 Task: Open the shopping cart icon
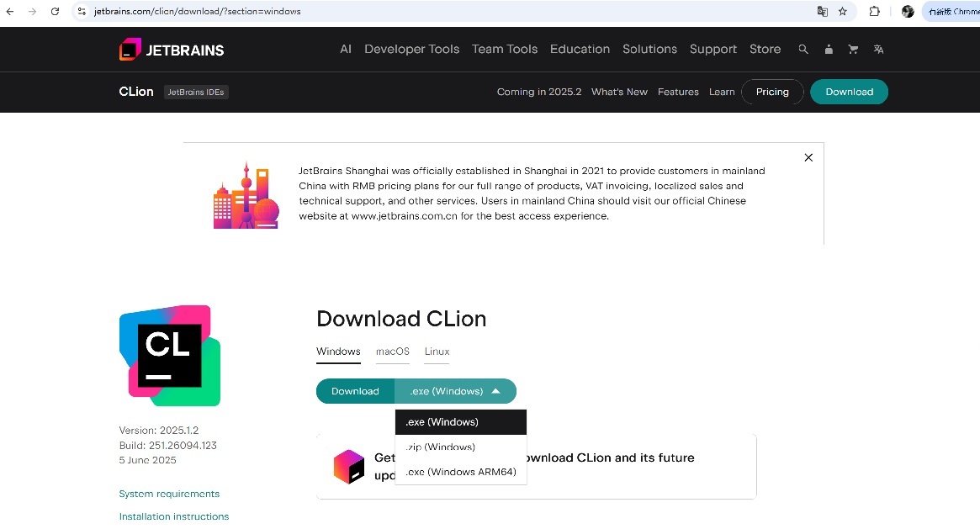coord(853,50)
